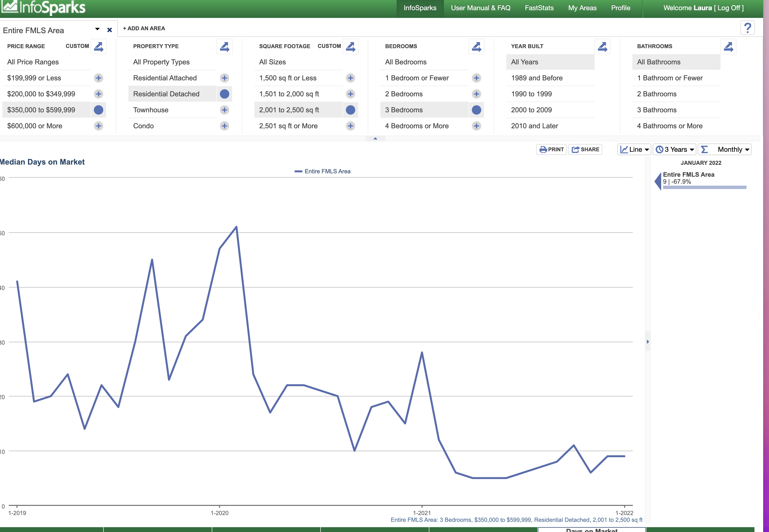This screenshot has width=769, height=532.
Task: Click the Year Built filter swap icon
Action: coord(603,47)
